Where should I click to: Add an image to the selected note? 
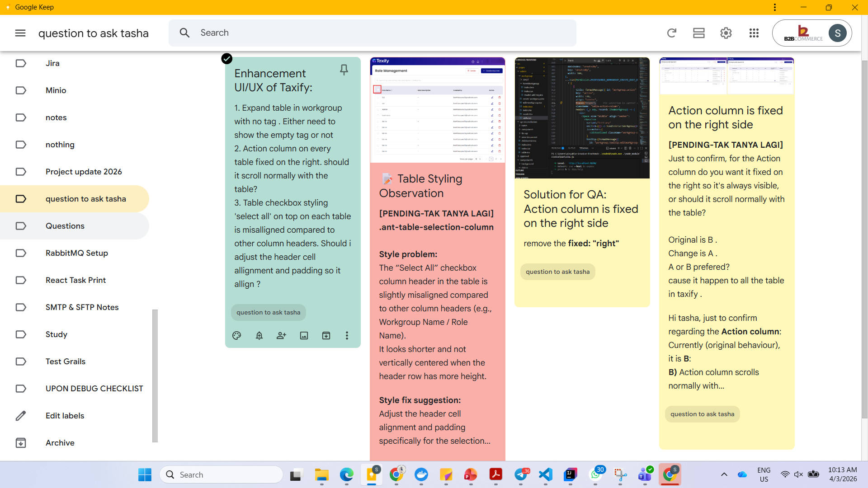304,335
